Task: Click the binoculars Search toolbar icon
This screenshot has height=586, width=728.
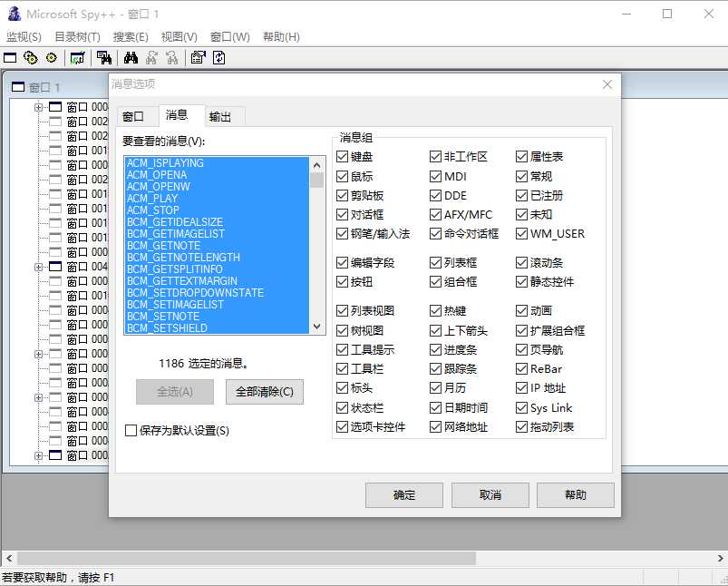Action: tap(131, 58)
